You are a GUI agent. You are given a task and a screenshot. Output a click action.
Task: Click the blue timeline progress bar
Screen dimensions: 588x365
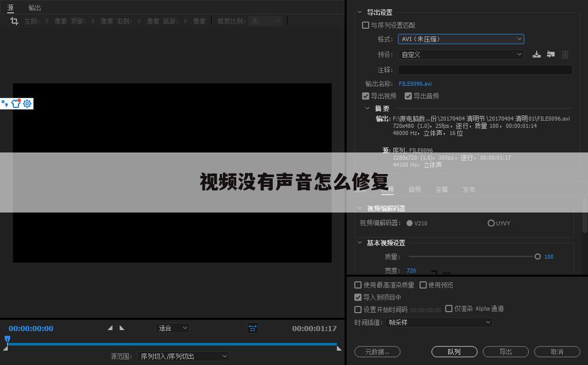click(x=172, y=344)
